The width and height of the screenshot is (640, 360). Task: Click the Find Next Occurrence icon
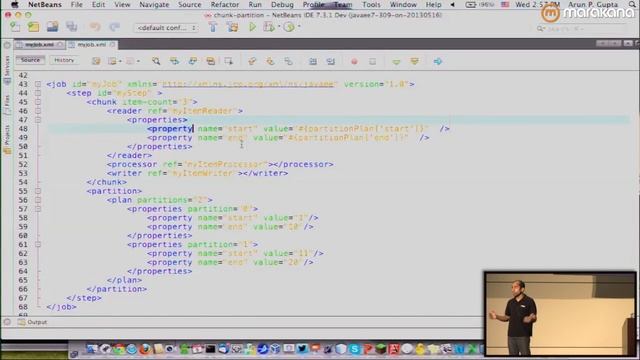(x=193, y=61)
